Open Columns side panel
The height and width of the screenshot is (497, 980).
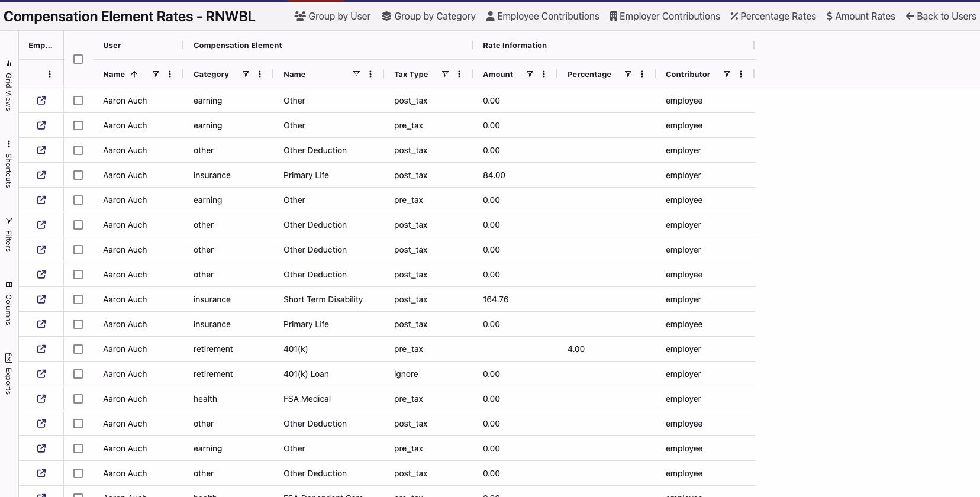coord(9,303)
